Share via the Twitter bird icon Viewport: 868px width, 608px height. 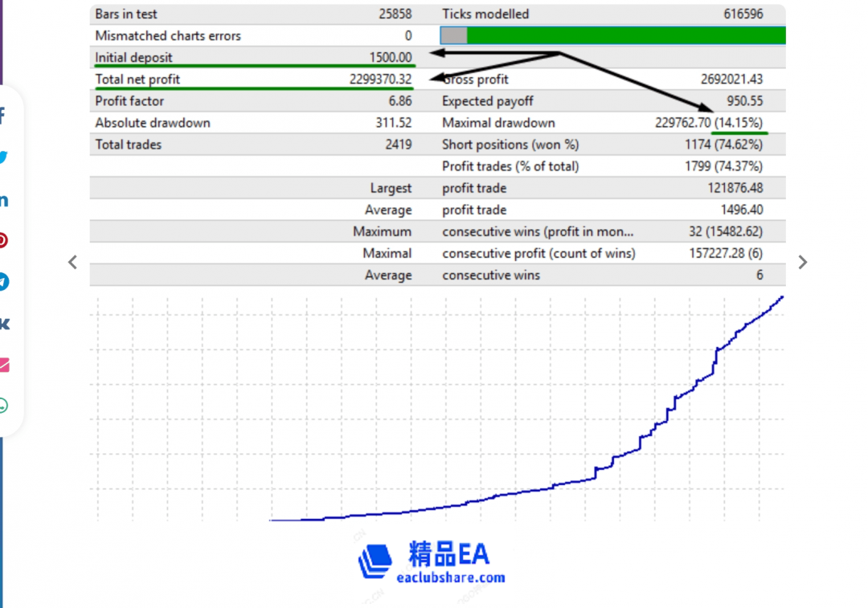pos(4,157)
